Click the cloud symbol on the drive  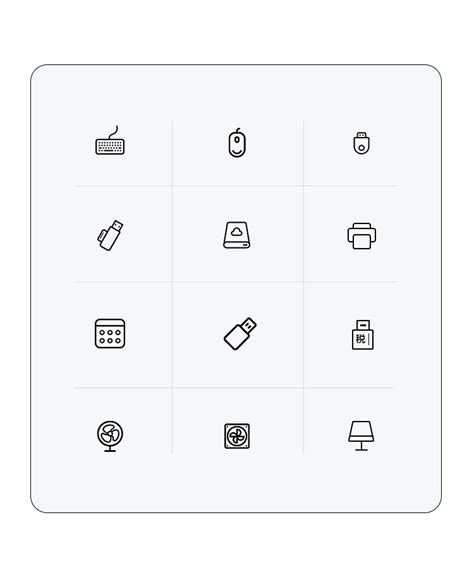tap(237, 231)
